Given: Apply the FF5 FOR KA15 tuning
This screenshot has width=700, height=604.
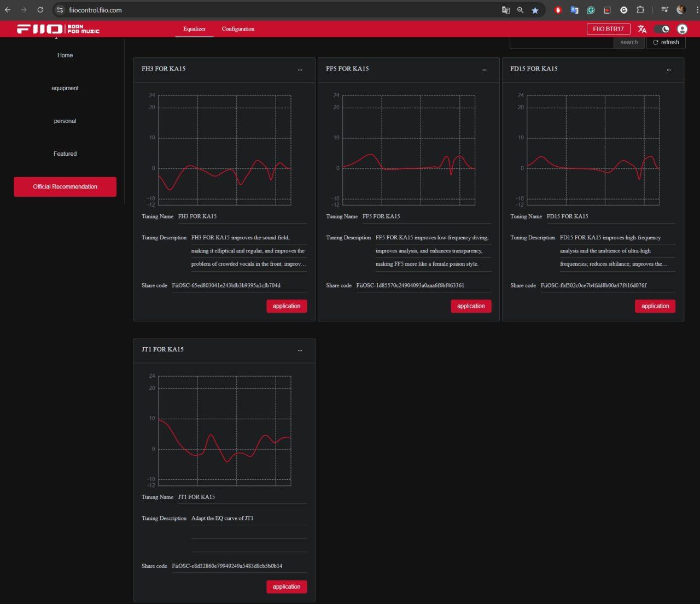Looking at the screenshot, I should [x=471, y=306].
